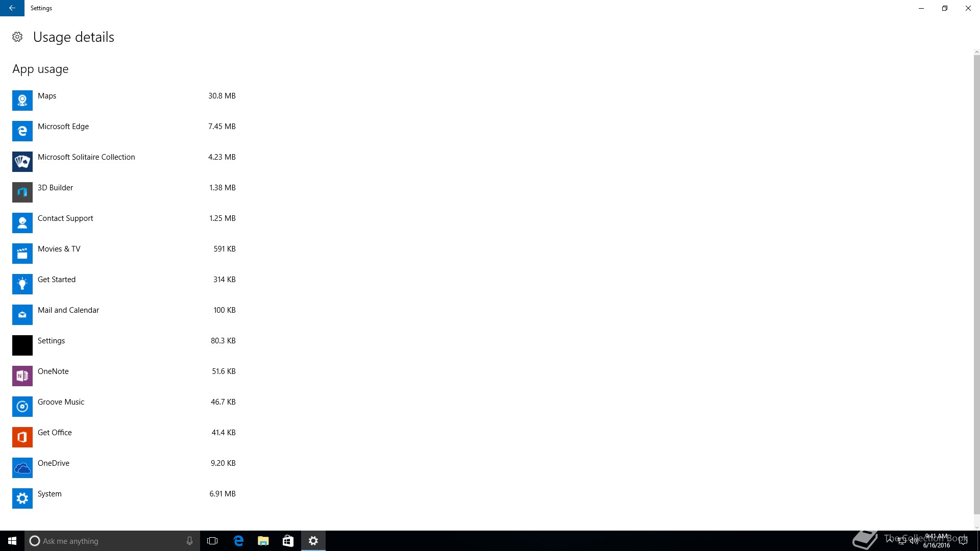Screen dimensions: 980x551
Task: Click the 3D Builder app icon
Action: (22, 192)
